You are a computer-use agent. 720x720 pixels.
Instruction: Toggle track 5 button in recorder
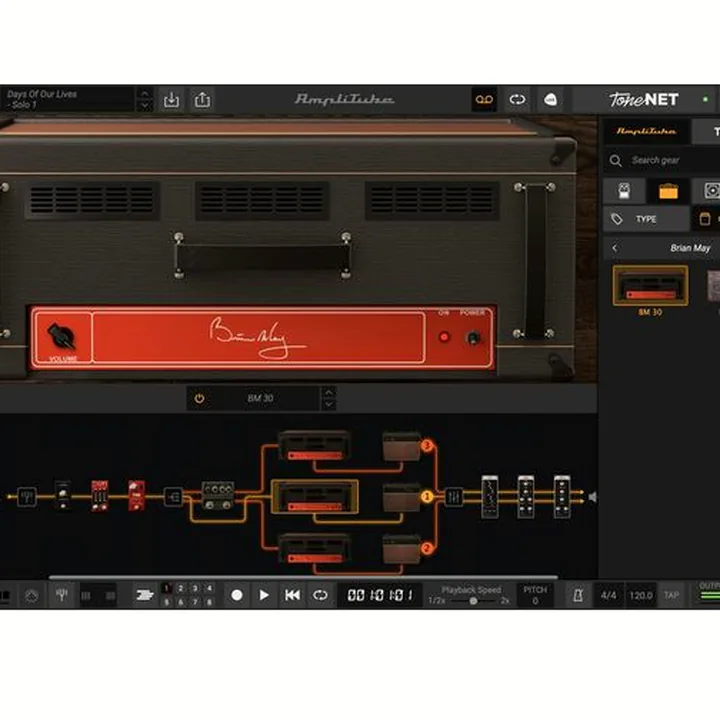tap(167, 602)
